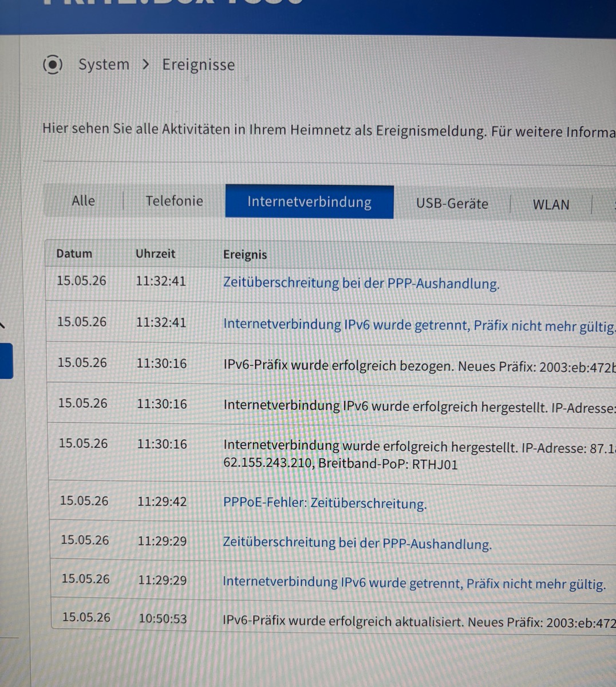Select the Internetverbindung tab
616x687 pixels.
pyautogui.click(x=309, y=202)
